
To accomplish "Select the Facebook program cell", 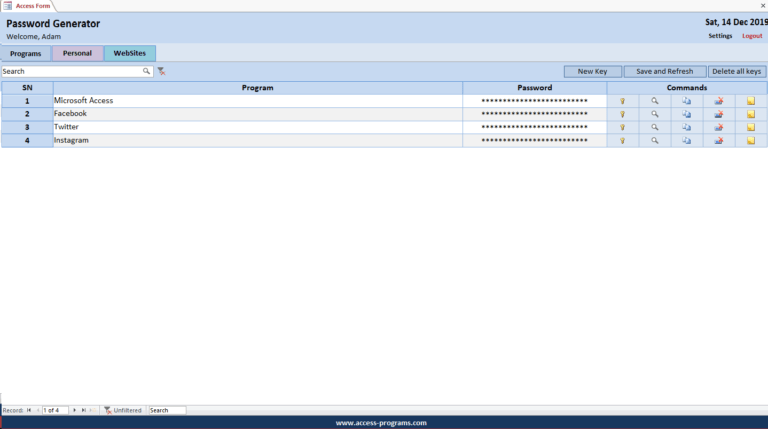I will click(258, 114).
